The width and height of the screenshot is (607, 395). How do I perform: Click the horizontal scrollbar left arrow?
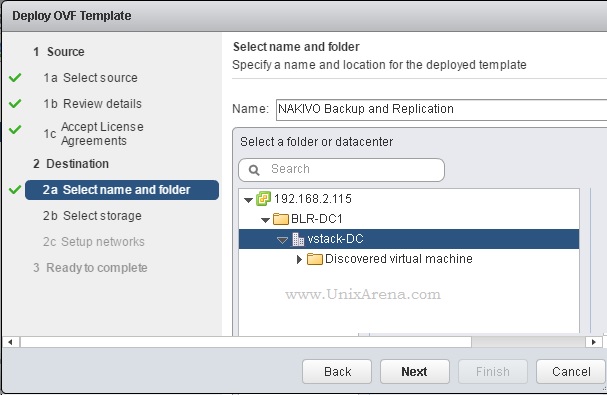(x=10, y=342)
